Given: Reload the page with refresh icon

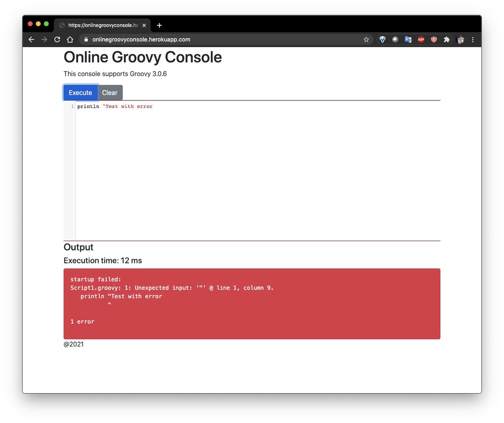Looking at the screenshot, I should pyautogui.click(x=57, y=39).
